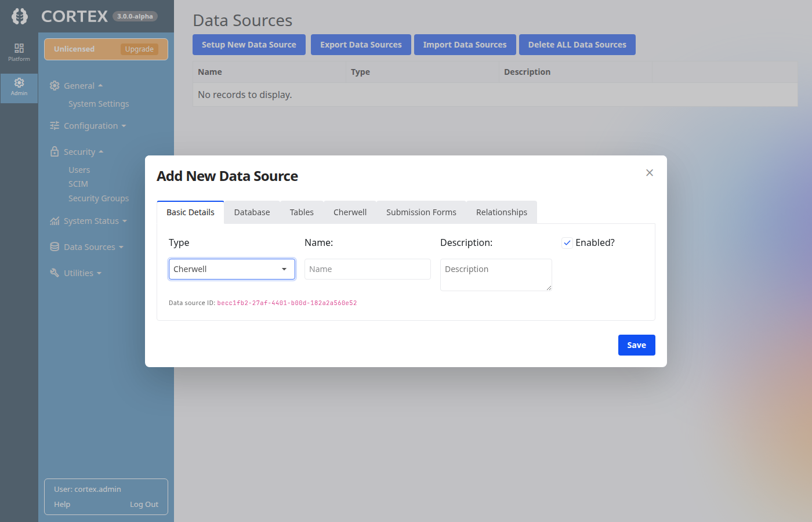812x522 pixels.
Task: Save the new data source
Action: tap(636, 345)
